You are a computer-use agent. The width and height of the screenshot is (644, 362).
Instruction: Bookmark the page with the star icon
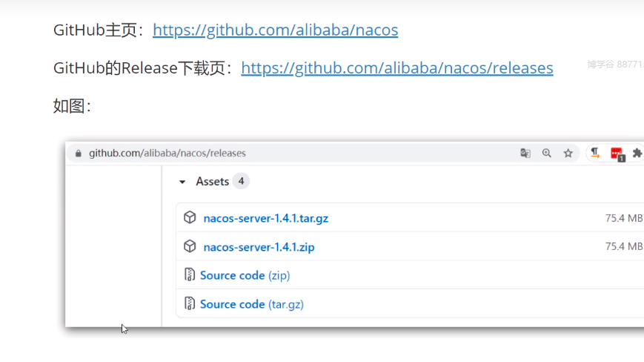[x=568, y=154]
